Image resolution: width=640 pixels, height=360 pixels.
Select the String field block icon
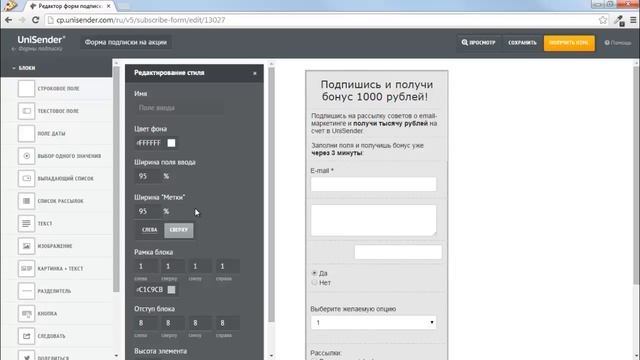[x=26, y=89]
